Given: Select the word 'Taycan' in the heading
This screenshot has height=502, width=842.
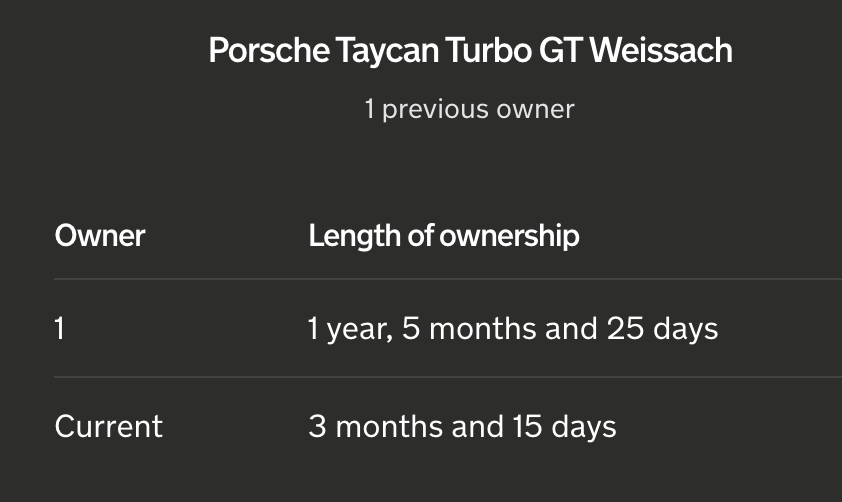Looking at the screenshot, I should (388, 52).
